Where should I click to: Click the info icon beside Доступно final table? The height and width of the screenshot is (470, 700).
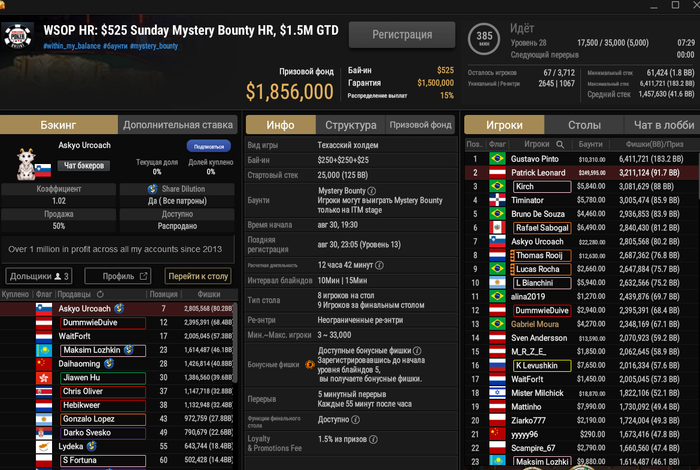355,420
